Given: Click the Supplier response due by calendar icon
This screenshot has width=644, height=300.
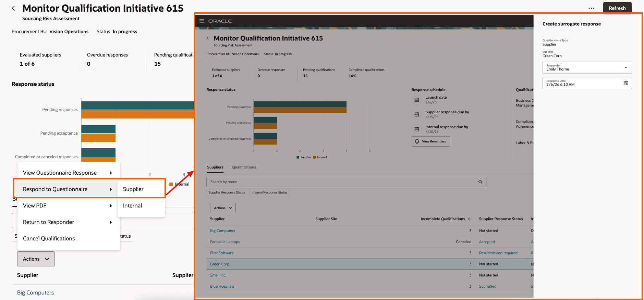Looking at the screenshot, I should [417, 114].
